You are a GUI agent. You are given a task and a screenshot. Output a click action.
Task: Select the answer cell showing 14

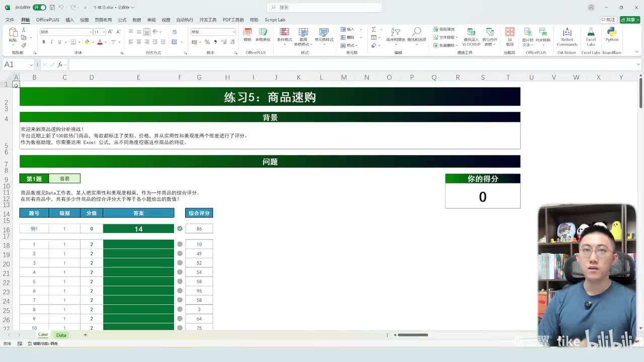click(138, 229)
